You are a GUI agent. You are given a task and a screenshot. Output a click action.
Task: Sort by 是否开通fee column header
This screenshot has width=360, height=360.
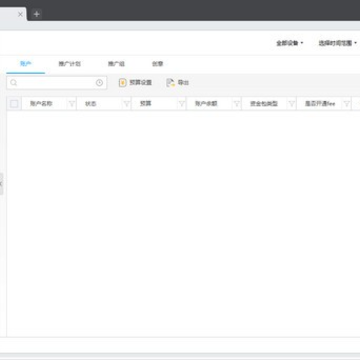click(x=320, y=104)
